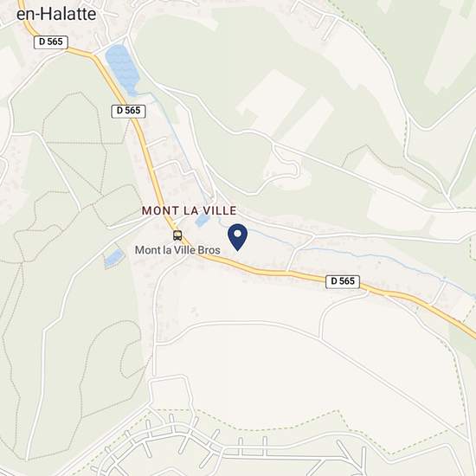Image resolution: width=476 pixels, height=476 pixels.
Task: Click the dark blue location pin marker
Action: tap(237, 237)
